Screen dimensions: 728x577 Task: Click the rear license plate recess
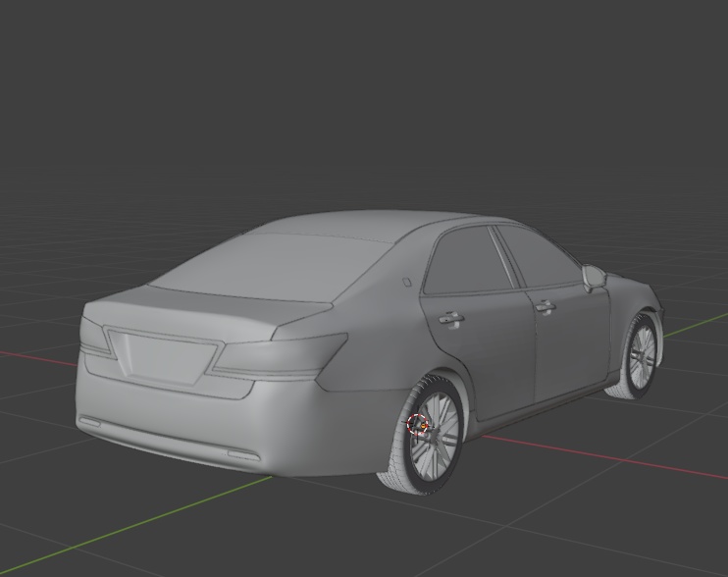click(x=163, y=358)
